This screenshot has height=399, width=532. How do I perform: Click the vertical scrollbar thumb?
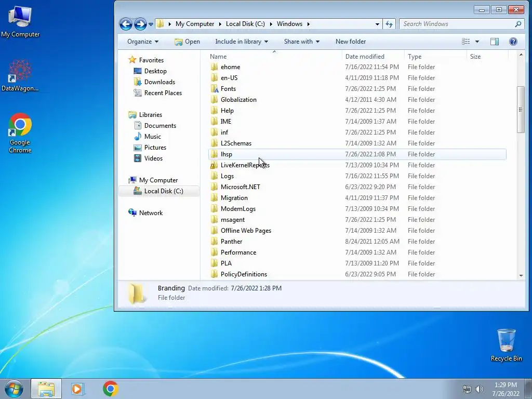pos(521,109)
